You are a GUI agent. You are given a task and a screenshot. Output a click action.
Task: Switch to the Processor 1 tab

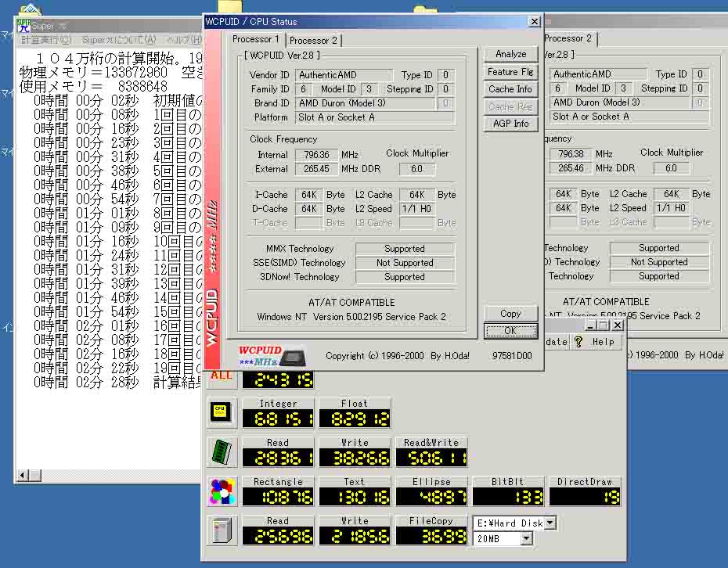pyautogui.click(x=256, y=39)
